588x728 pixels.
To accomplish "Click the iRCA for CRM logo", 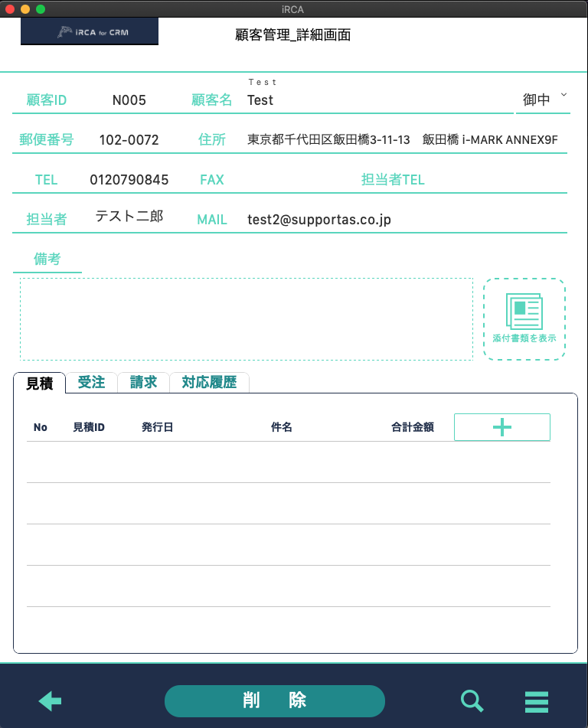I will click(x=90, y=32).
